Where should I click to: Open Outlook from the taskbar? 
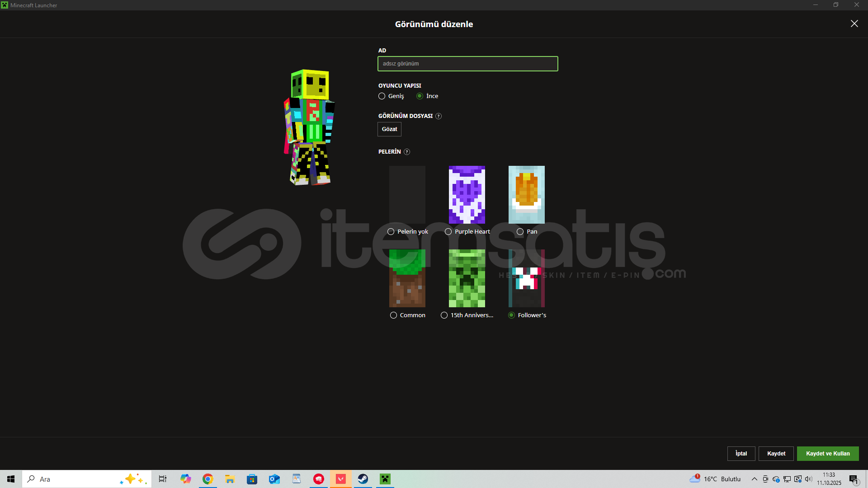(274, 479)
